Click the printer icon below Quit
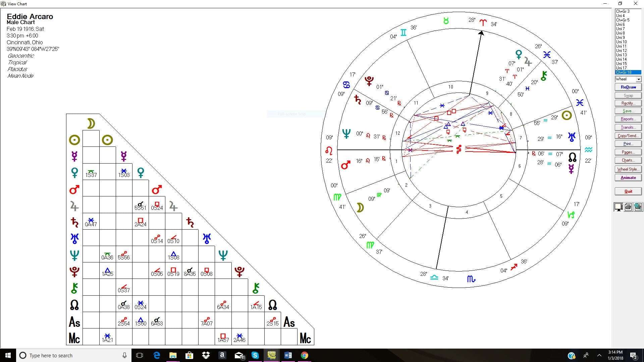Screen dimensions: 644x362 click(x=628, y=207)
